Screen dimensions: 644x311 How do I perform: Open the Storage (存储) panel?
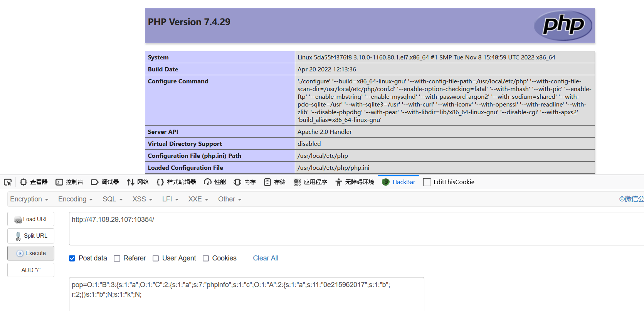point(275,182)
